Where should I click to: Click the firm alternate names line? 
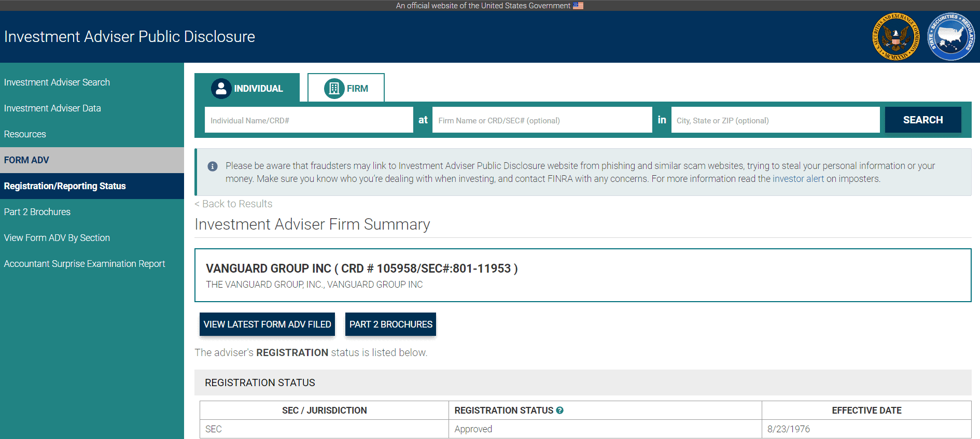314,285
